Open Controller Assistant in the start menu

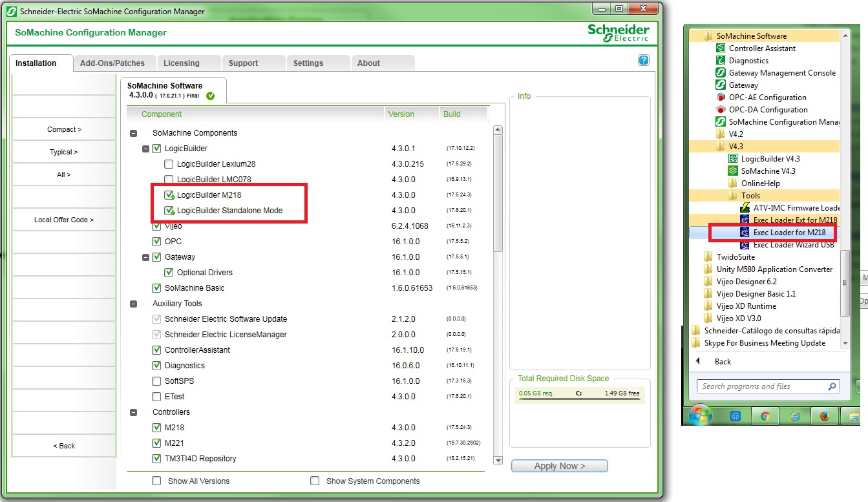[x=762, y=48]
